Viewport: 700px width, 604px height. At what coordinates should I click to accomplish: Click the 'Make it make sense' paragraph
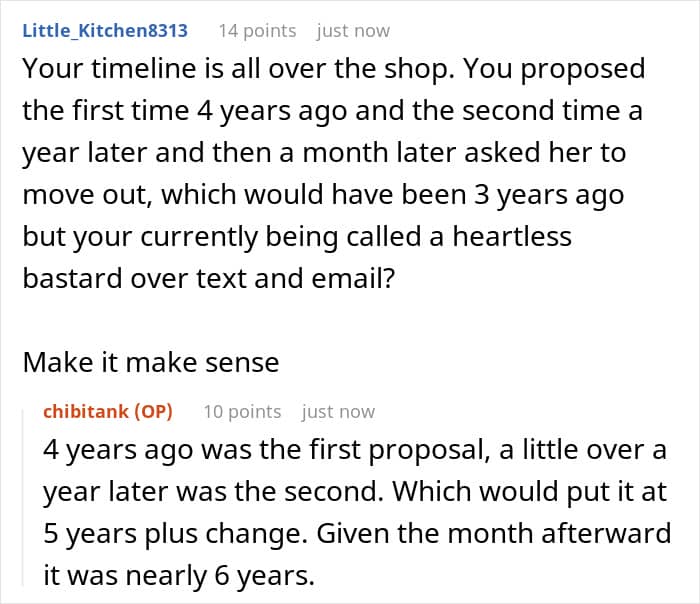point(151,362)
